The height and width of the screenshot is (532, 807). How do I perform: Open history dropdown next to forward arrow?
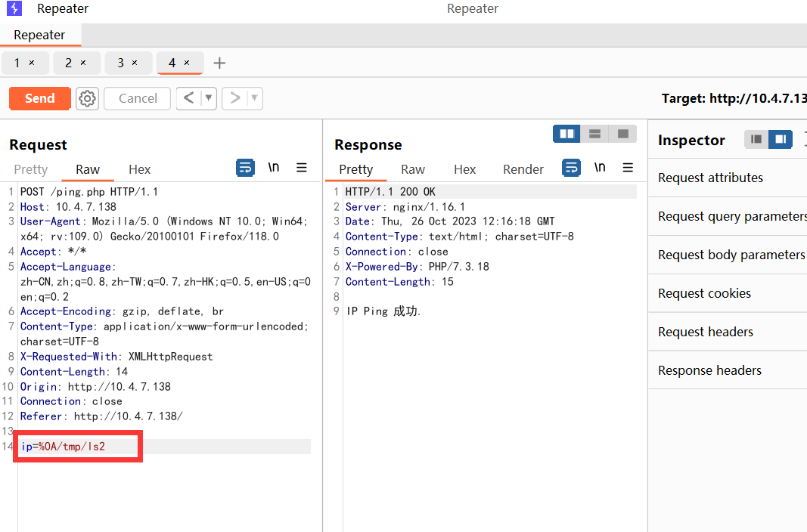coord(254,97)
